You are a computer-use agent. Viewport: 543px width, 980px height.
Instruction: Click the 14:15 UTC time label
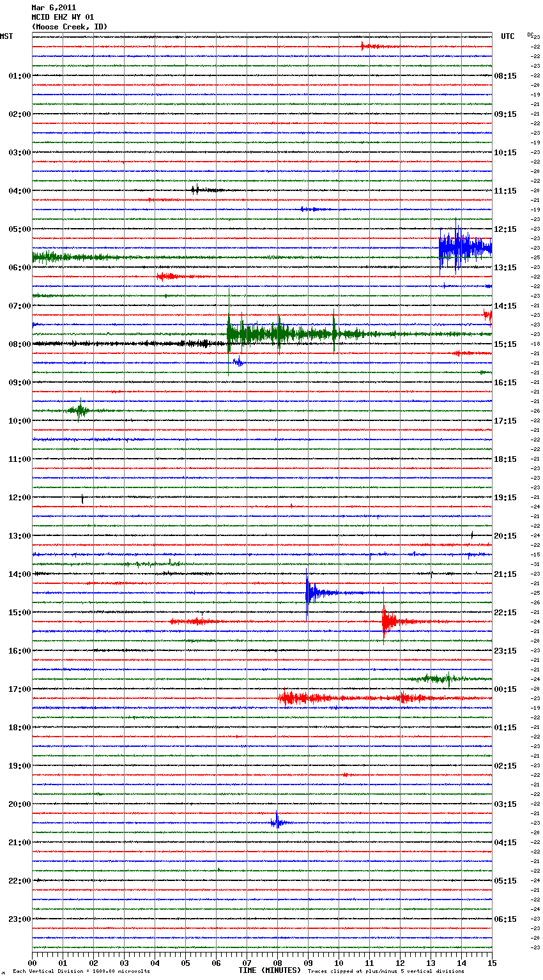505,306
